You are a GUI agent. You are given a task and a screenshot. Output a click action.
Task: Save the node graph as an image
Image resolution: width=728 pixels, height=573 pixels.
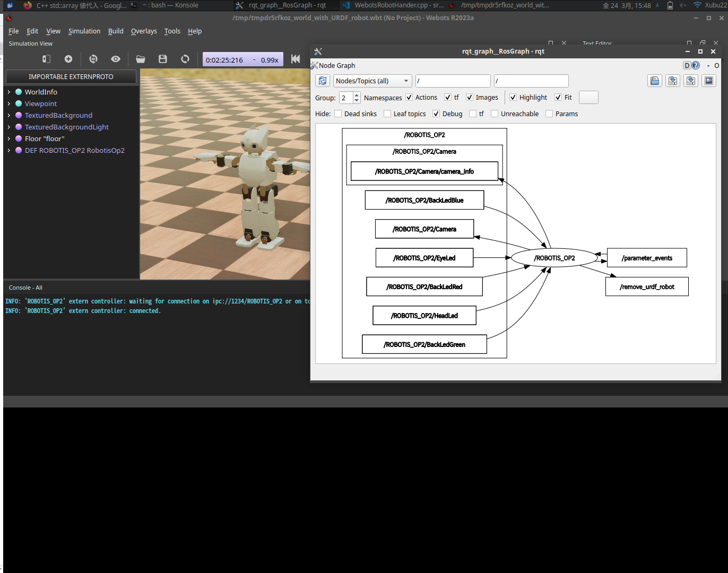(709, 81)
